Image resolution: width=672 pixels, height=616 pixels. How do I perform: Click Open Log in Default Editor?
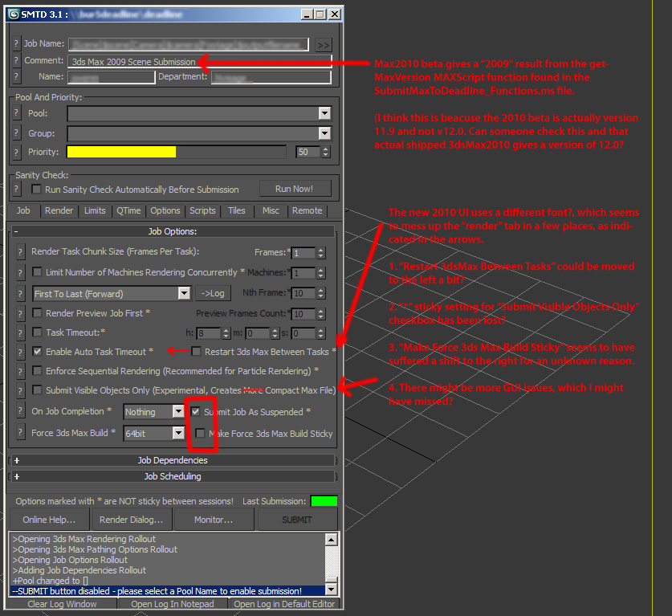(x=284, y=604)
